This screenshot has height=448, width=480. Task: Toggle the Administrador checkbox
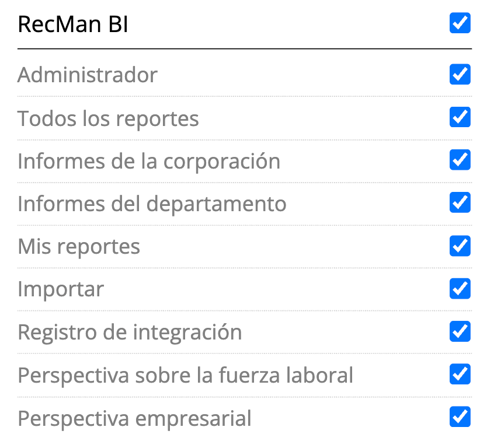click(460, 75)
